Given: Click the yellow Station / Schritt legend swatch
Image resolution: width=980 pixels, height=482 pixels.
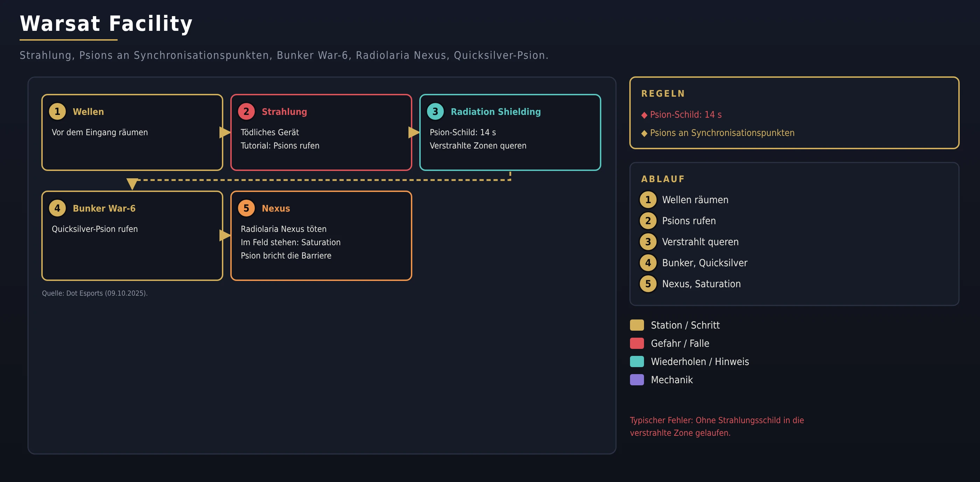Looking at the screenshot, I should [x=637, y=325].
